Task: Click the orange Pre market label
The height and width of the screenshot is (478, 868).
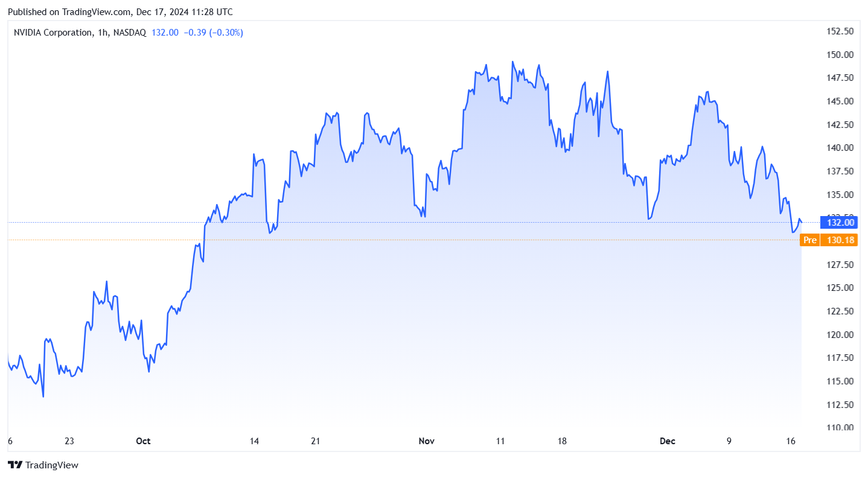Action: tap(809, 240)
